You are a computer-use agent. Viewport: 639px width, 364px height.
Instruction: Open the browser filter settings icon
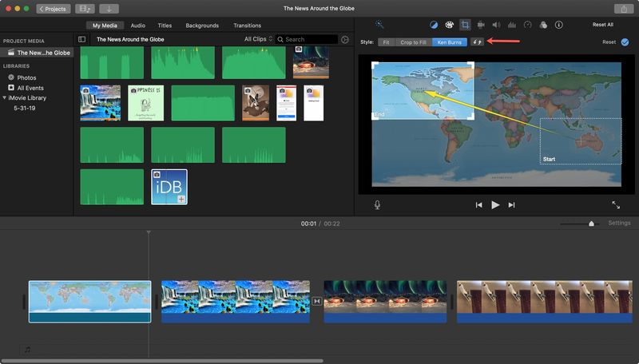click(345, 39)
